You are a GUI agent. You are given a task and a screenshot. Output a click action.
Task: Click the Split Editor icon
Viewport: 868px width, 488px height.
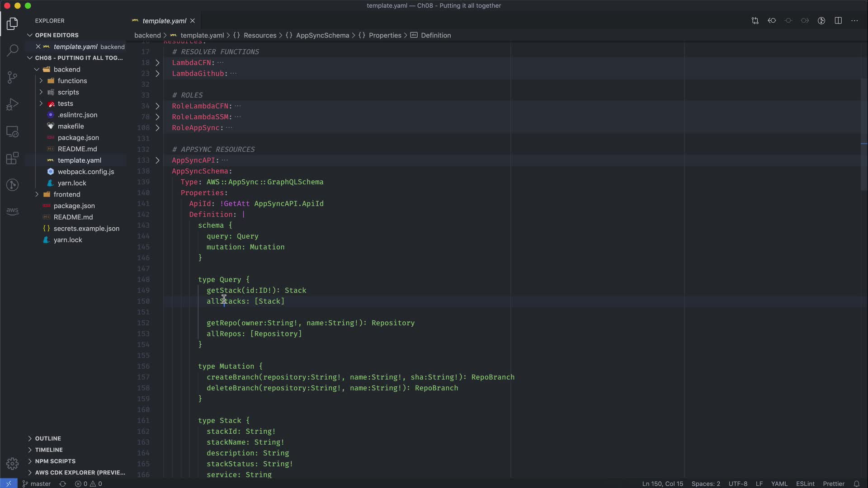tap(838, 21)
